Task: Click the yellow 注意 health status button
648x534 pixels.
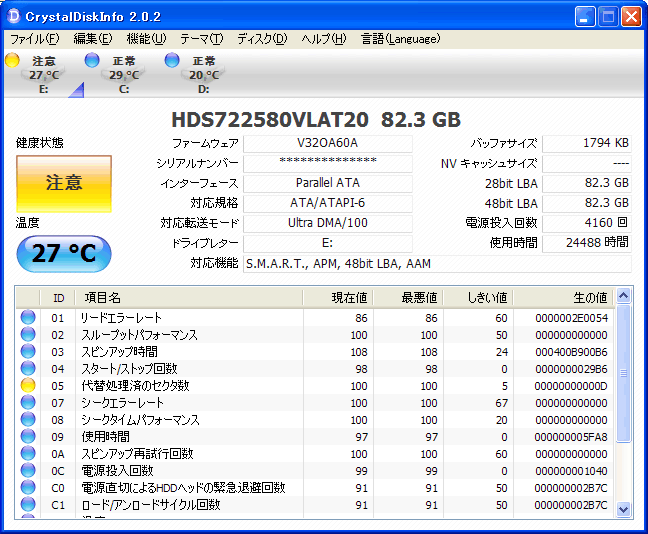Action: [x=64, y=184]
